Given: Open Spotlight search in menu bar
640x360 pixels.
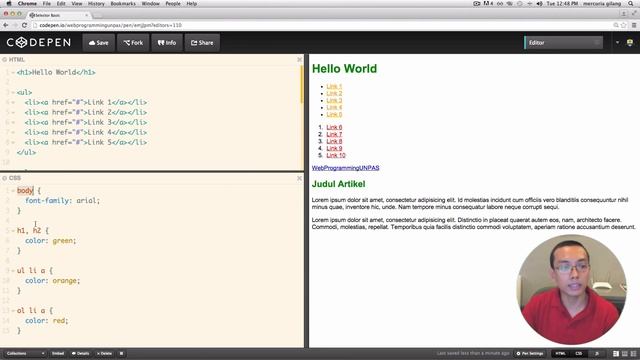Looking at the screenshot, I should (x=632, y=3).
